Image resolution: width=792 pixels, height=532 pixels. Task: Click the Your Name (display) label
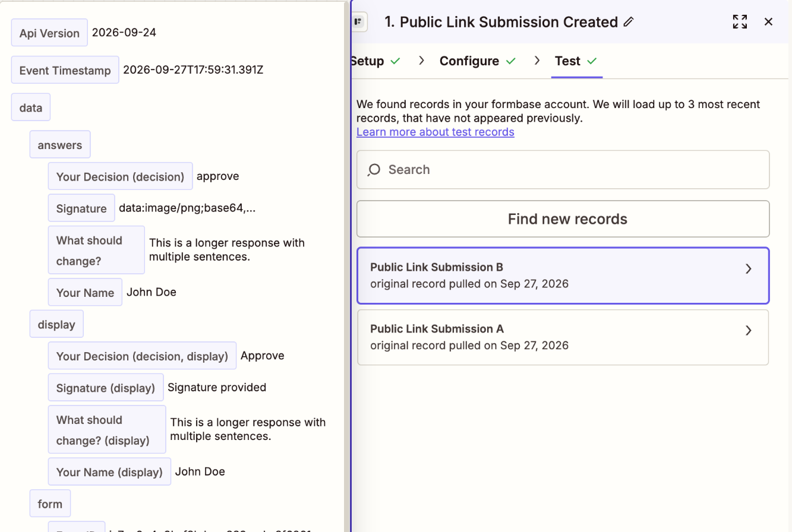[109, 471]
